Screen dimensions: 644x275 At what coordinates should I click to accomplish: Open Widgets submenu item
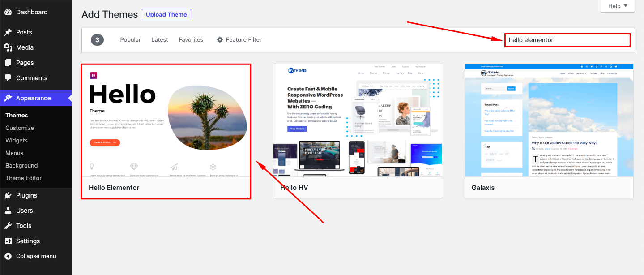pyautogui.click(x=17, y=140)
